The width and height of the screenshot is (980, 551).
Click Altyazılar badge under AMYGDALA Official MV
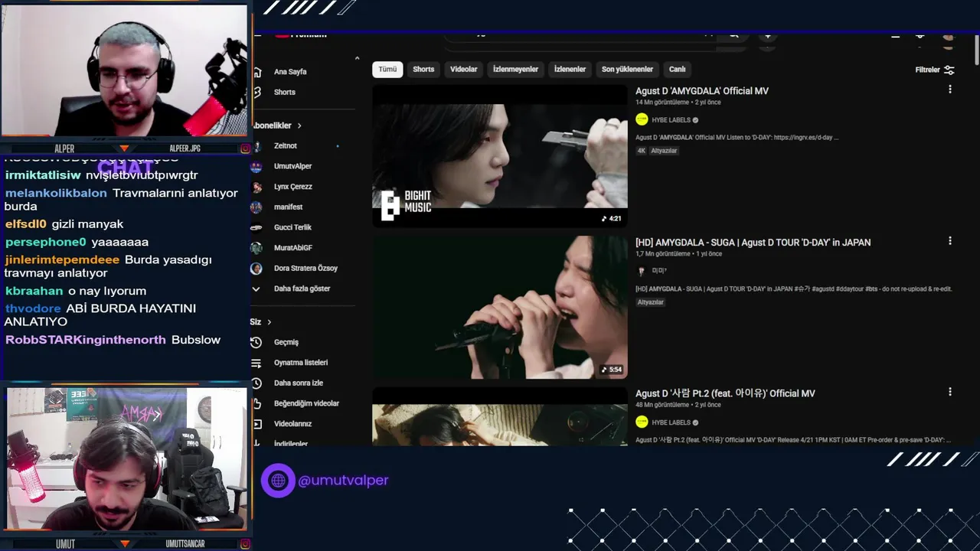tap(664, 151)
